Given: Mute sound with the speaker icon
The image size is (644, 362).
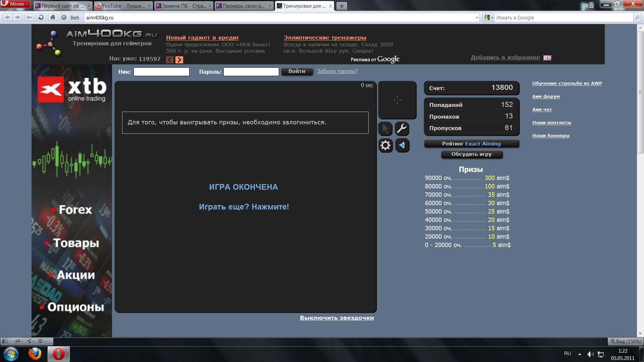Looking at the screenshot, I should (402, 145).
